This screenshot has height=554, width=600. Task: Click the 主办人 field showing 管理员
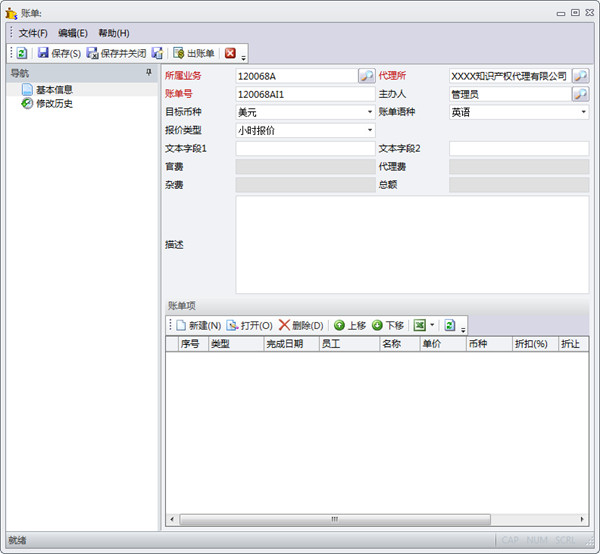[x=510, y=94]
